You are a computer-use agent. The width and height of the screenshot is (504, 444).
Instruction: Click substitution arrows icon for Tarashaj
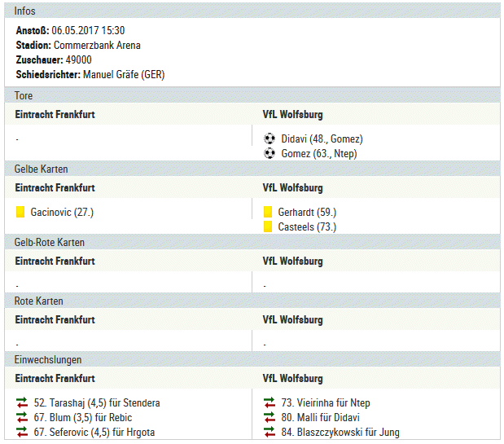(22, 402)
